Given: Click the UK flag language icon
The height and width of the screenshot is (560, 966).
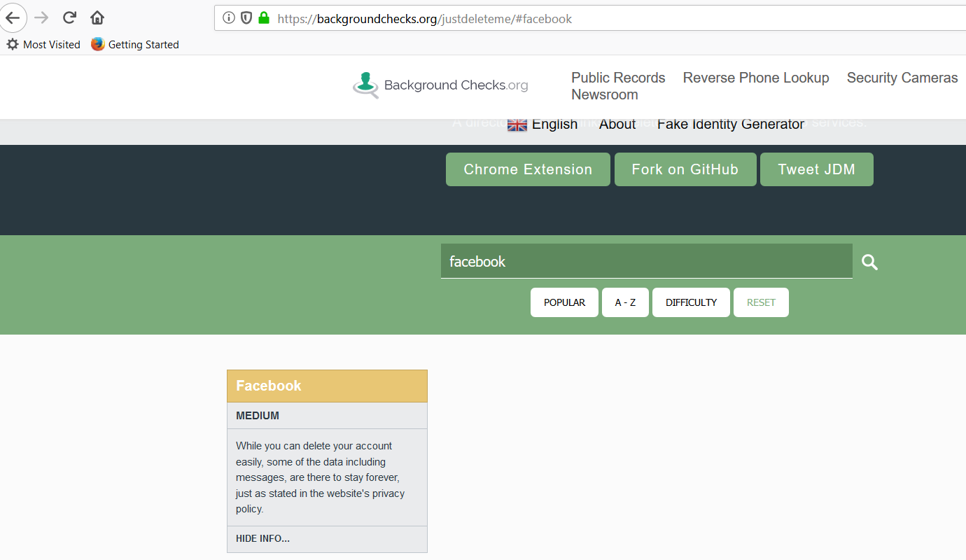Looking at the screenshot, I should [517, 125].
